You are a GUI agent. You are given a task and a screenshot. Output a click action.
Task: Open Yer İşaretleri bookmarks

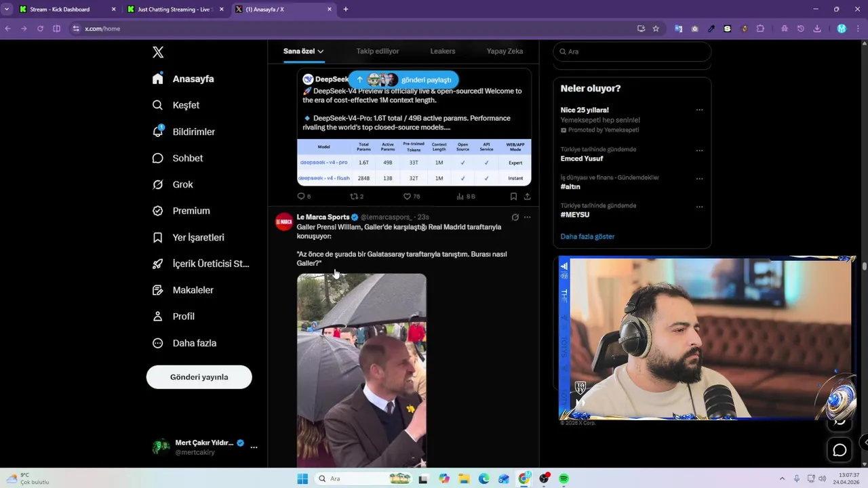(x=188, y=237)
